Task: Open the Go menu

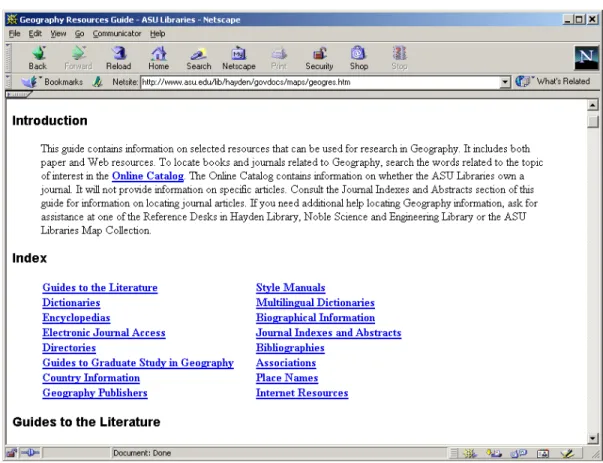Action: pos(79,34)
